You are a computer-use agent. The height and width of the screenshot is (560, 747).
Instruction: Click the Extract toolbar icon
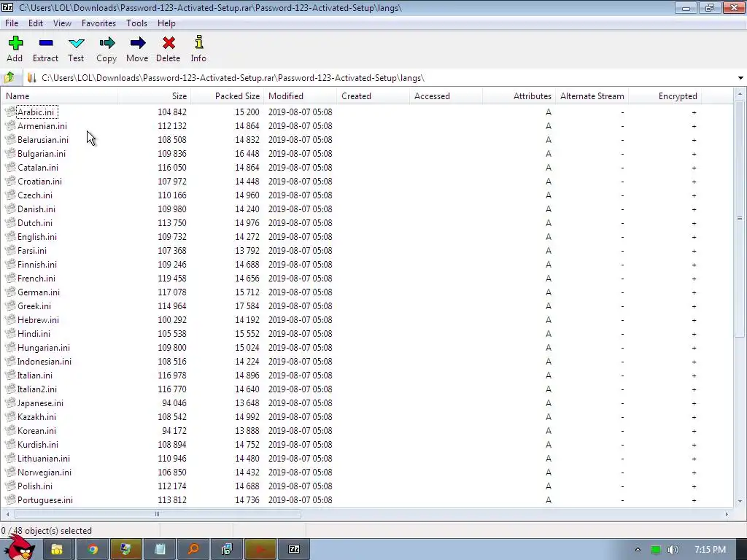coord(46,43)
